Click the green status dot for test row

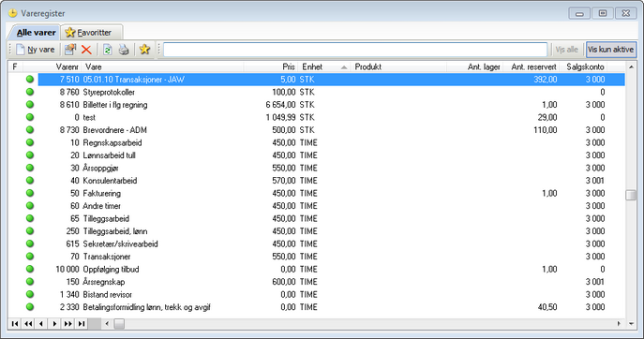[30, 117]
